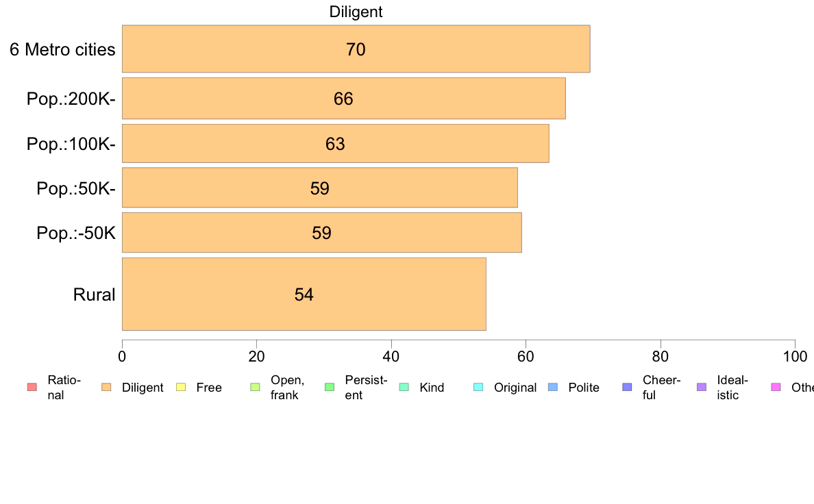Image resolution: width=814 pixels, height=504 pixels.
Task: Select the Original cyan legend swatch
Action: pyautogui.click(x=479, y=387)
